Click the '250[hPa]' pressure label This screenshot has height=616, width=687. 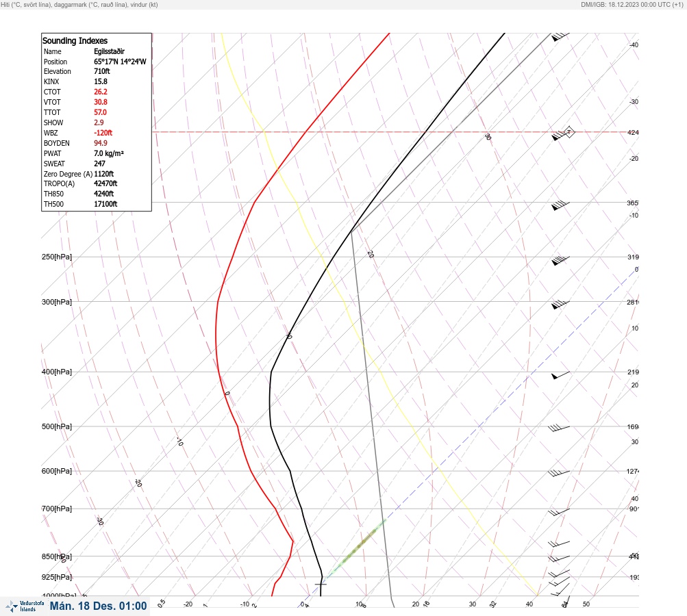(x=57, y=257)
